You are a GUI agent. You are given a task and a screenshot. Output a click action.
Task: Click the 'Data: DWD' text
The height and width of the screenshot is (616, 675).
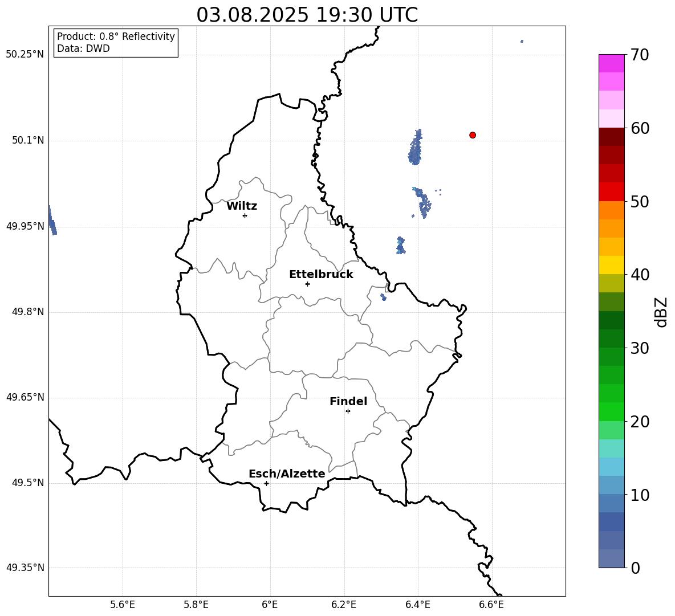83,48
